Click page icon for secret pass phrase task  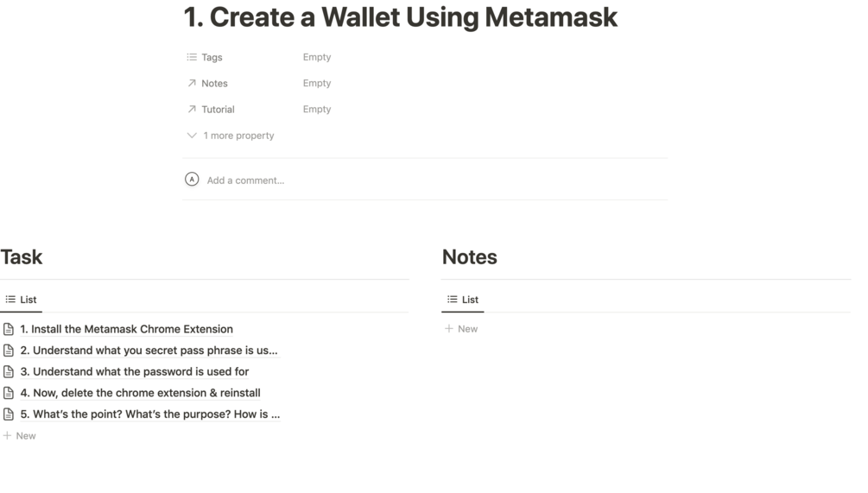[x=9, y=351]
